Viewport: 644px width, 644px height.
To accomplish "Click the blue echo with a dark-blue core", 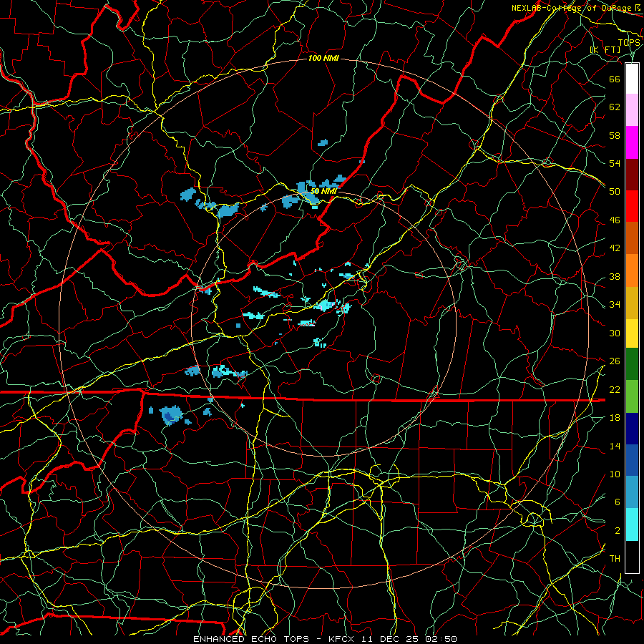I will 171,415.
